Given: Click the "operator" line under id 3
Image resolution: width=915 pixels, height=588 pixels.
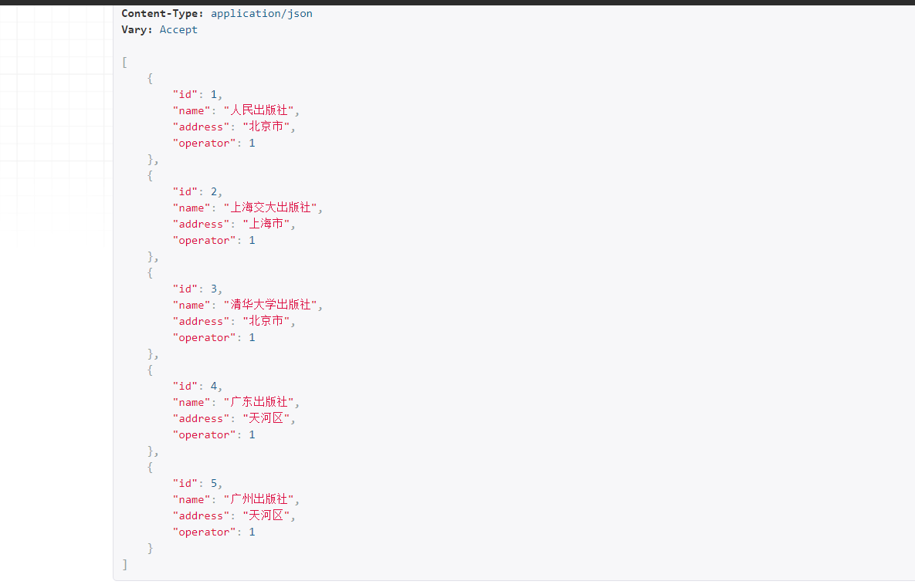Looking at the screenshot, I should [x=214, y=338].
